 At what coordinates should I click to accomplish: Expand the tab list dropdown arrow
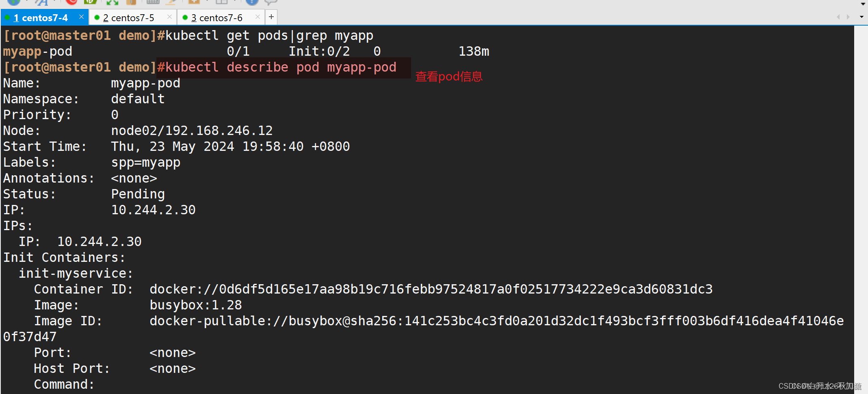862,17
